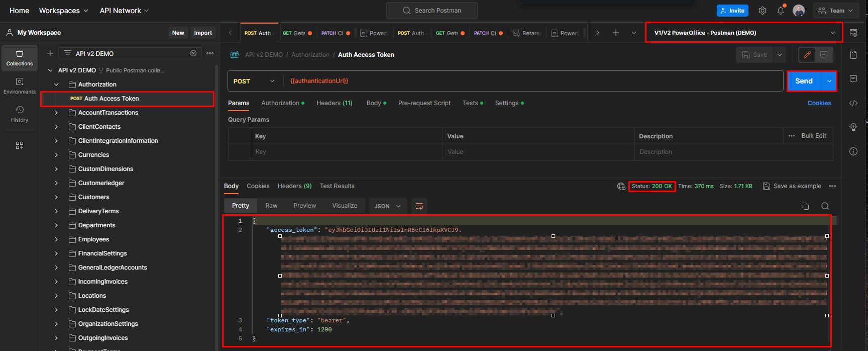Open the Environments sidebar panel
This screenshot has width=868, height=351.
tap(20, 85)
